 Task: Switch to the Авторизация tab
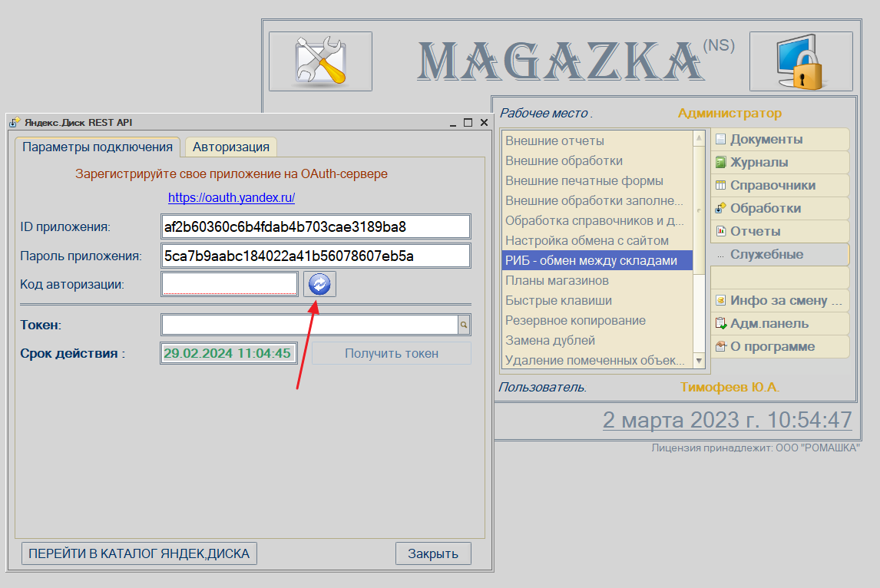tap(230, 147)
